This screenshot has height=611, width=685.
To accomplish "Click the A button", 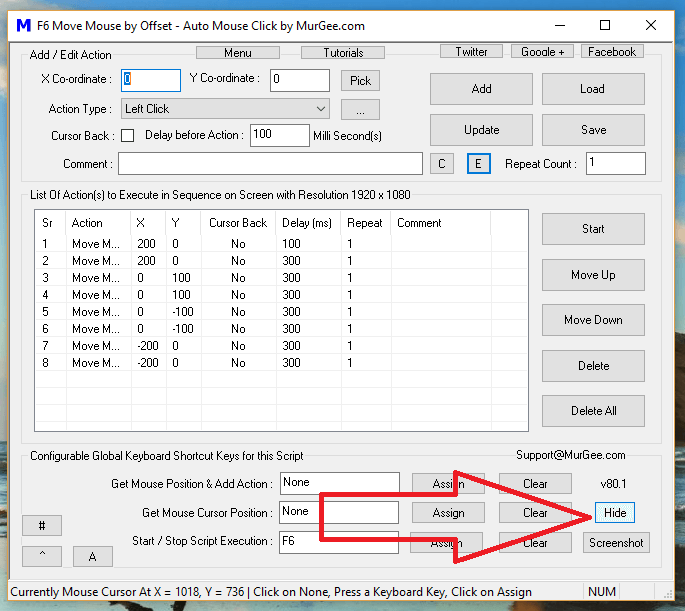I will click(93, 556).
